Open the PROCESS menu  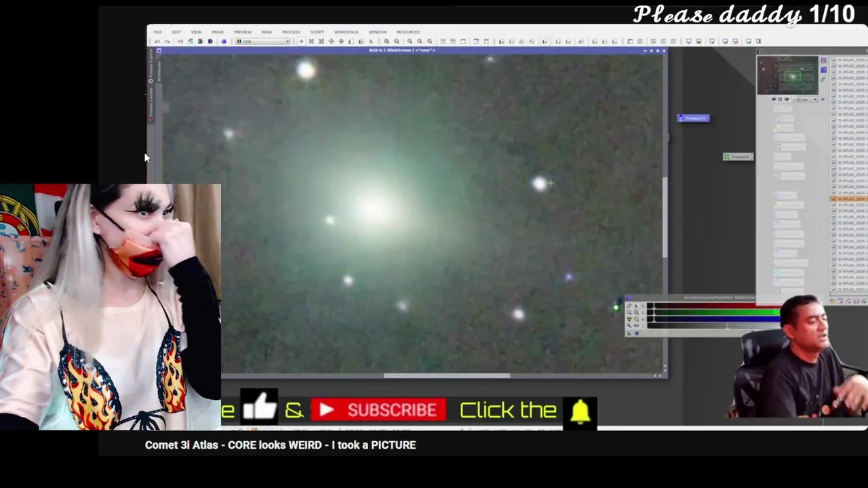(x=291, y=32)
